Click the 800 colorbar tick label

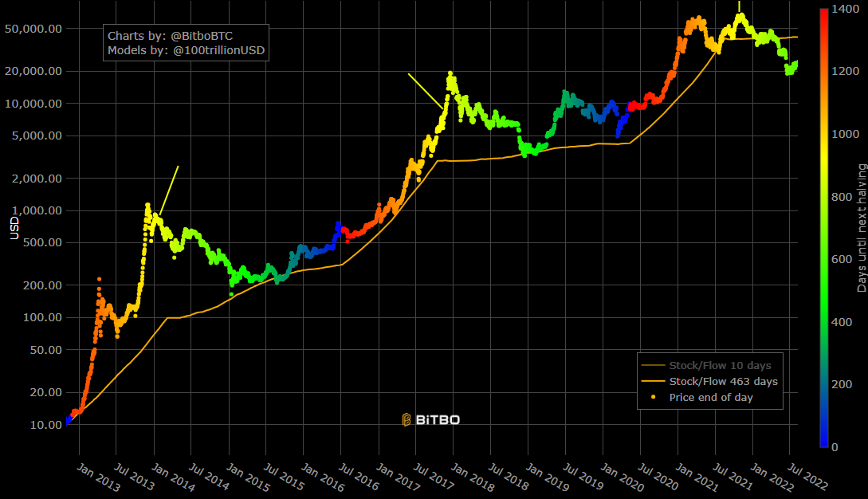click(842, 197)
